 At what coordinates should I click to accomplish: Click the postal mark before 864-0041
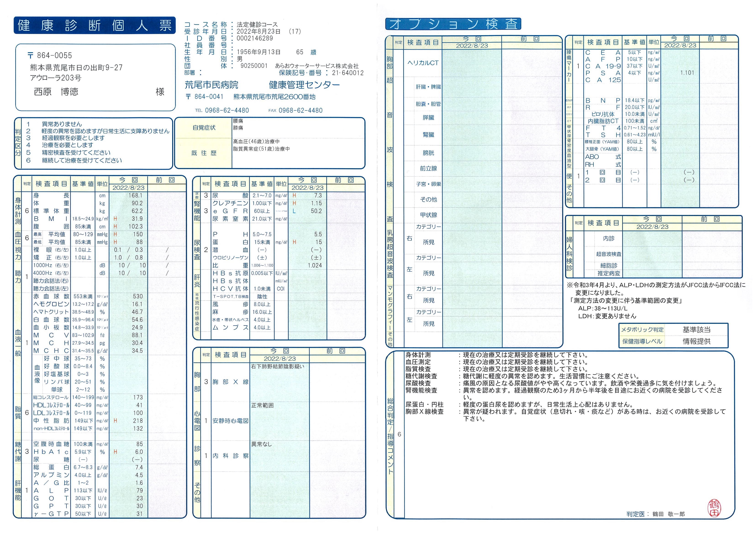click(x=188, y=97)
